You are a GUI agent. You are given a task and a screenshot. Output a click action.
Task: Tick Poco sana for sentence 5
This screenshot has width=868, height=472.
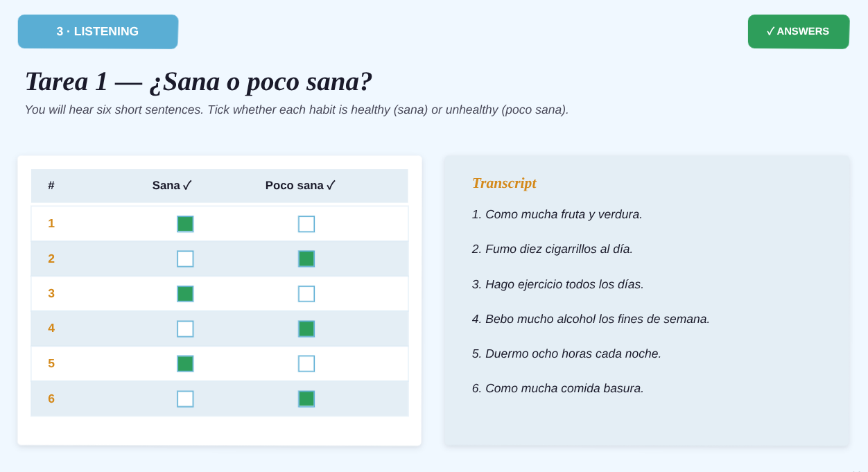[x=306, y=364]
